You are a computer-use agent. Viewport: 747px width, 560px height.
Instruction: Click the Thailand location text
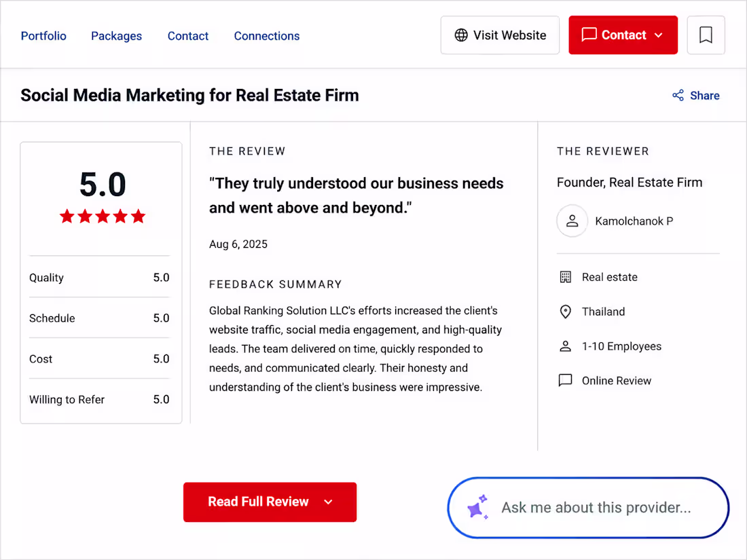(603, 312)
